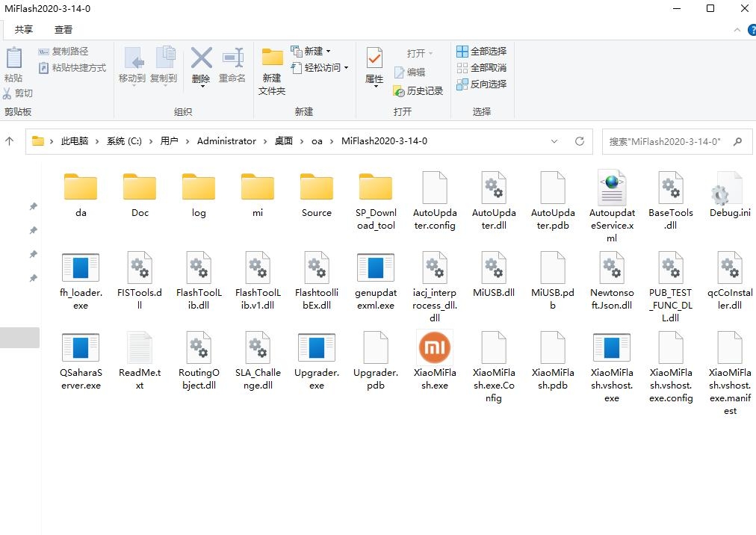
Task: Click the properties (属性) icon in ribbon
Action: 374,59
